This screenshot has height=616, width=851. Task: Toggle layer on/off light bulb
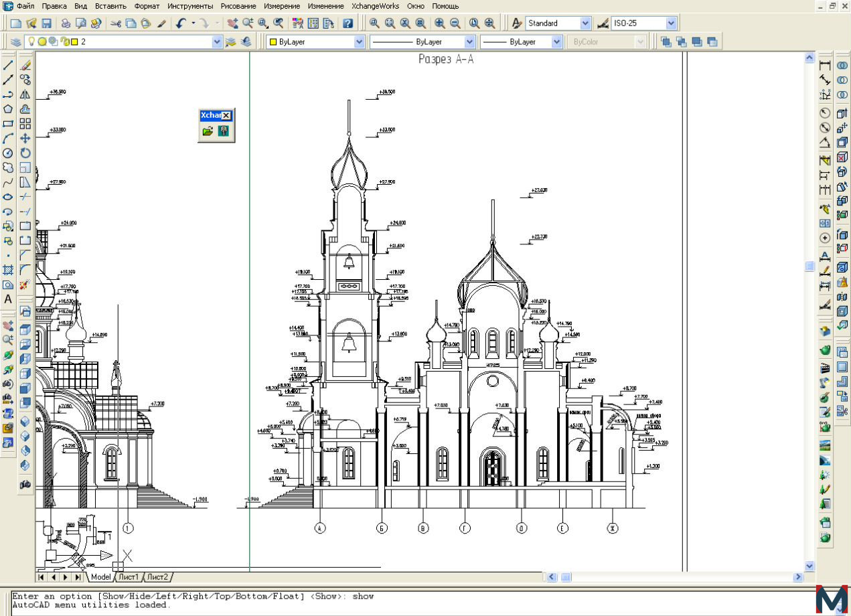click(31, 42)
